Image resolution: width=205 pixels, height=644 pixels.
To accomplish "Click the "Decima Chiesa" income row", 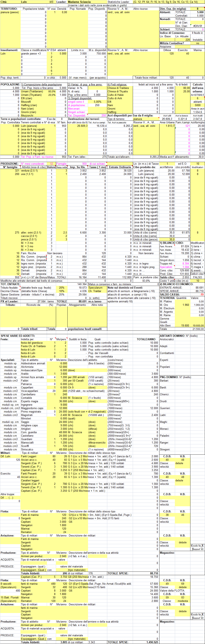I will pos(10,291).
